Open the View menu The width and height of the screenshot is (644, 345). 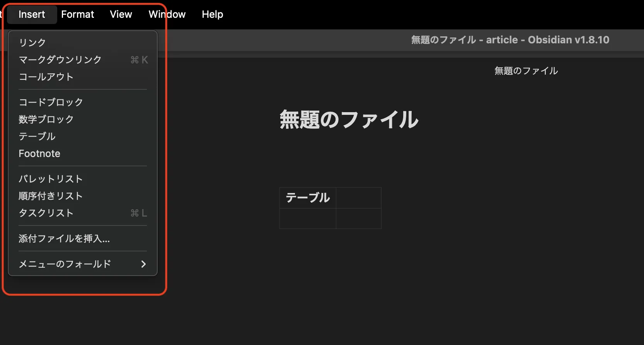click(x=121, y=14)
